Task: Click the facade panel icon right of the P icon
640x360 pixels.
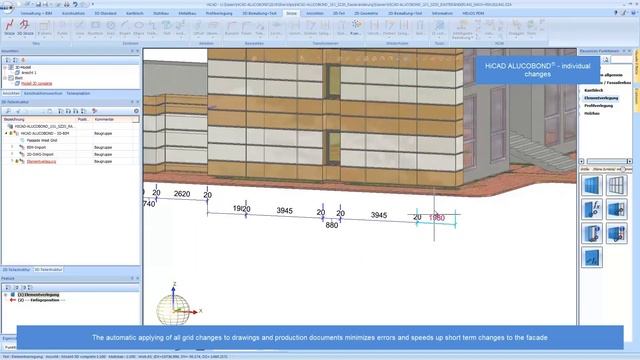Action: 616,233
